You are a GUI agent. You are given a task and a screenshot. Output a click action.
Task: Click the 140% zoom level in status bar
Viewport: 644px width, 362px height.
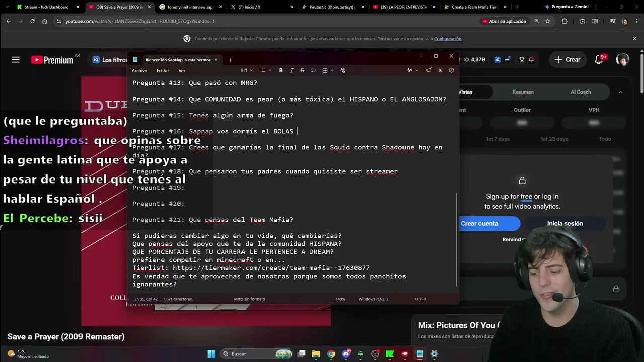tap(340, 299)
